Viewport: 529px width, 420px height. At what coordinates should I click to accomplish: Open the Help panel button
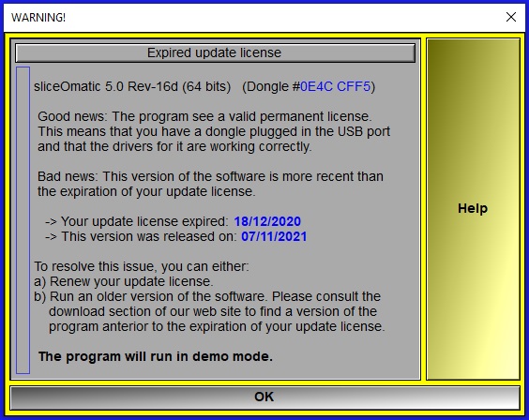(x=473, y=209)
